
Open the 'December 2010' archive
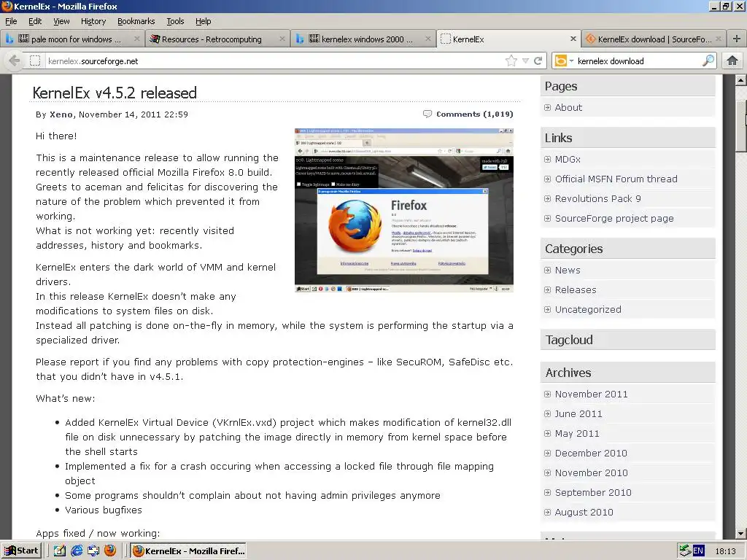(591, 454)
